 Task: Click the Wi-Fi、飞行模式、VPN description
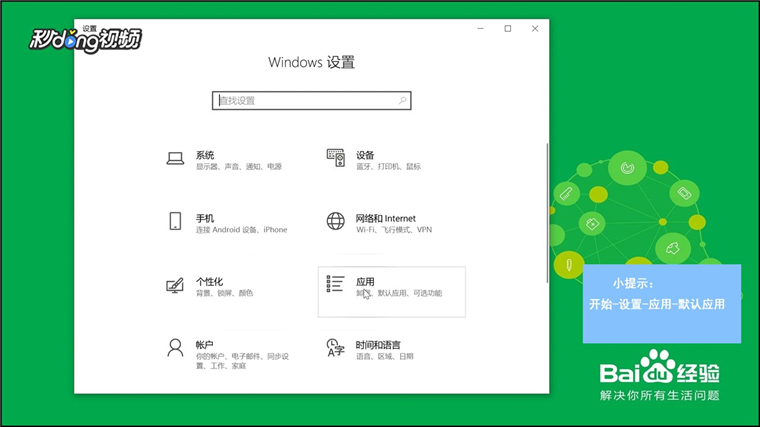pyautogui.click(x=394, y=230)
